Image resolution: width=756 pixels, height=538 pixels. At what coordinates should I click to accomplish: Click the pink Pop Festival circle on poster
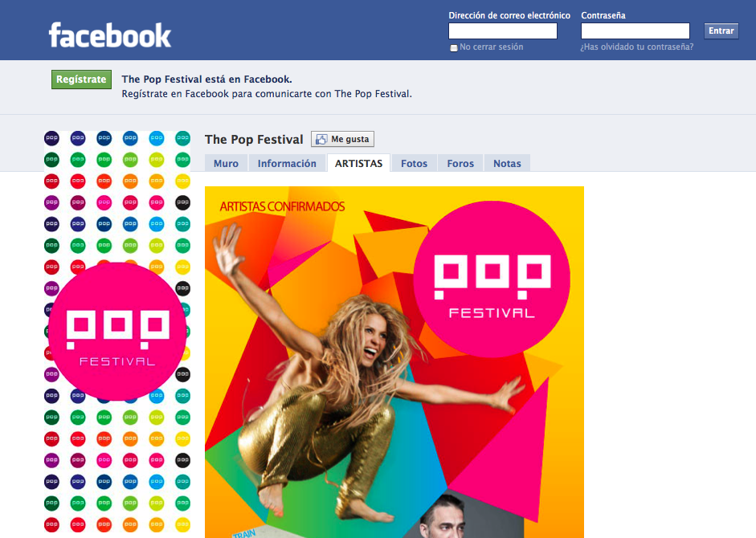tap(492, 279)
